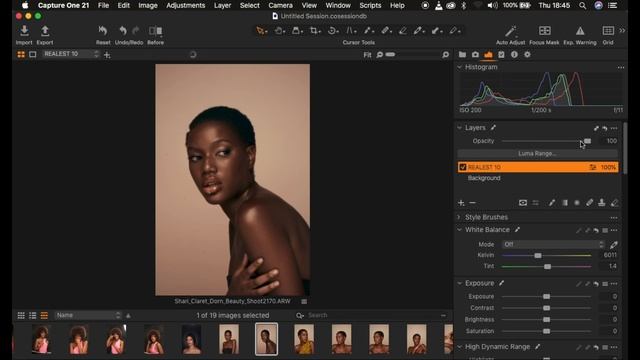Toggle multi-image viewer mode icon
The width and height of the screenshot is (640, 360).
tap(21, 54)
